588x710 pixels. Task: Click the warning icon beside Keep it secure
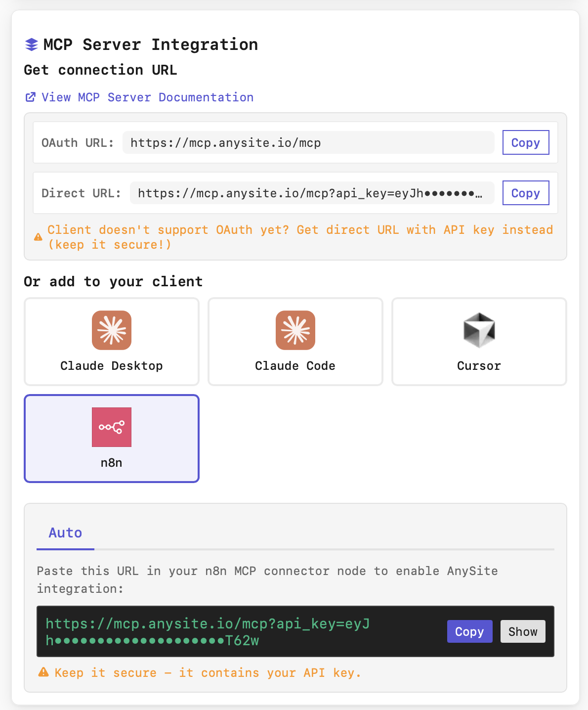[43, 672]
